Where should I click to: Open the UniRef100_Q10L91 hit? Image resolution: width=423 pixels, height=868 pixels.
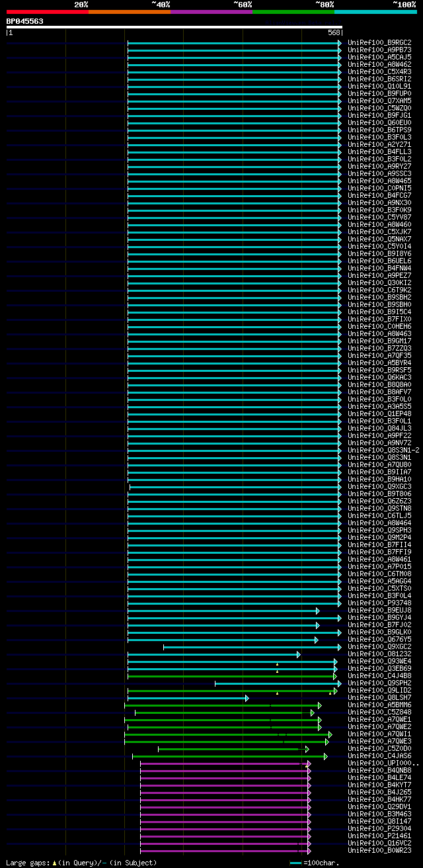[x=379, y=86]
